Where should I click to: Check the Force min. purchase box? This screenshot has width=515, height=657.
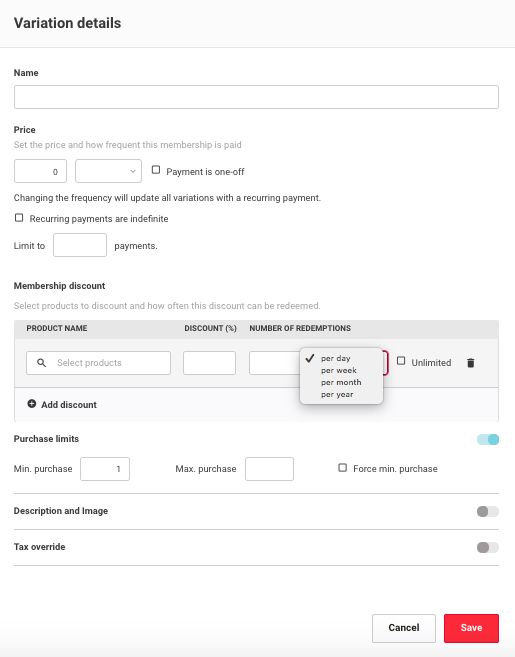click(x=342, y=468)
